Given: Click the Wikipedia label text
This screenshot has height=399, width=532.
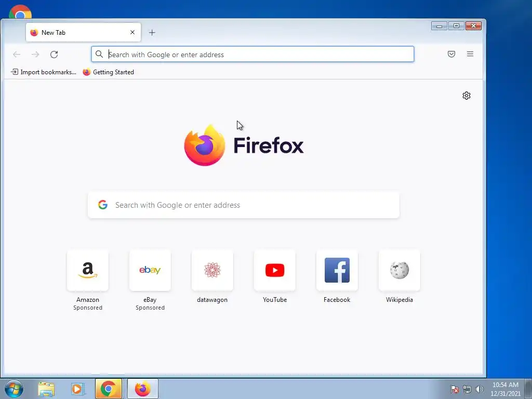Looking at the screenshot, I should pos(400,300).
